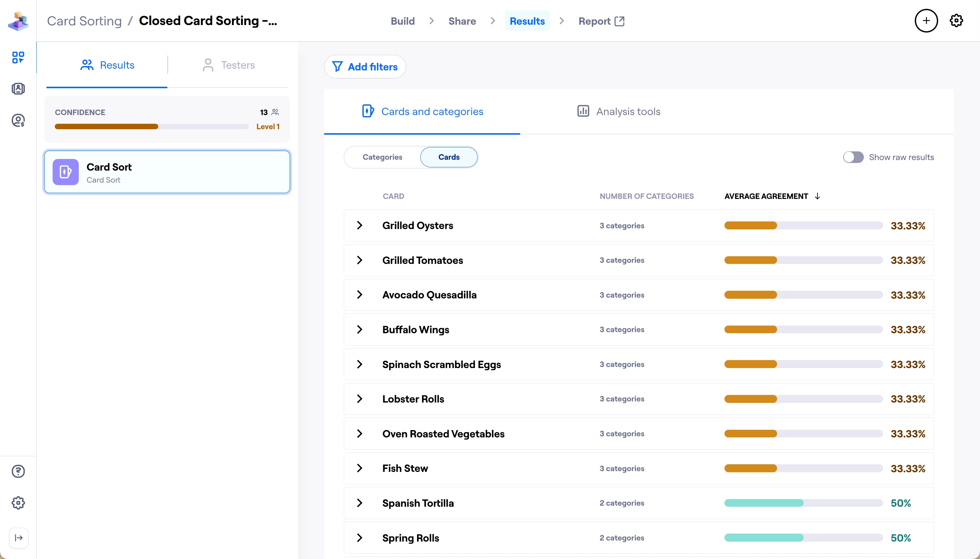Toggle Show raw results switch
This screenshot has height=559, width=980.
point(853,157)
